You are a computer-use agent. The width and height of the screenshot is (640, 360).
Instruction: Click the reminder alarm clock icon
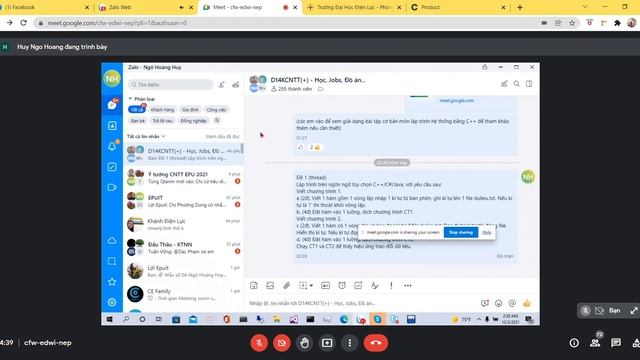click(x=342, y=286)
